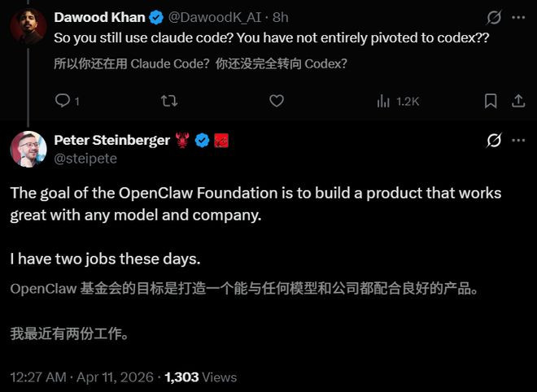
Task: Open more options on Peter Steinberger's tweet
Action: pyautogui.click(x=518, y=141)
